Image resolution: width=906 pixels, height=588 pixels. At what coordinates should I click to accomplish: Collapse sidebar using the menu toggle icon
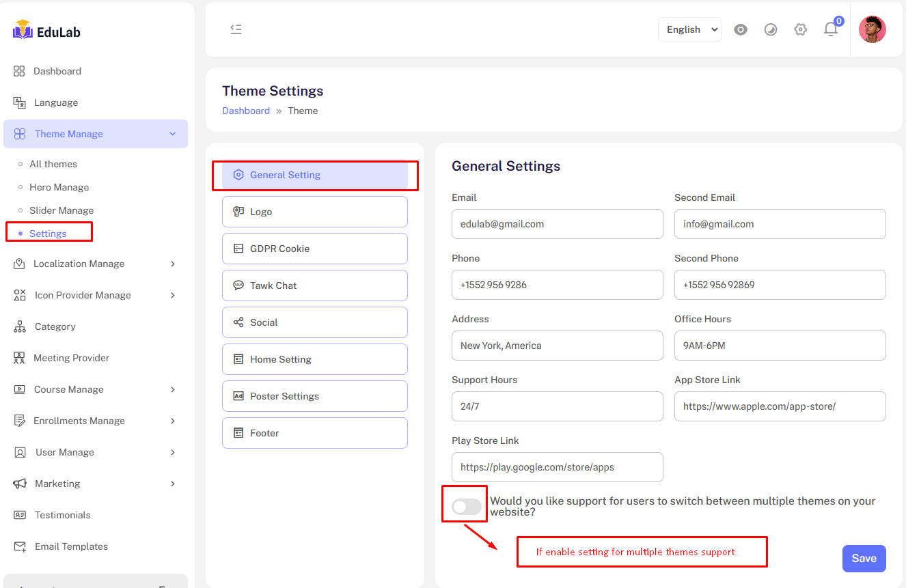236,29
